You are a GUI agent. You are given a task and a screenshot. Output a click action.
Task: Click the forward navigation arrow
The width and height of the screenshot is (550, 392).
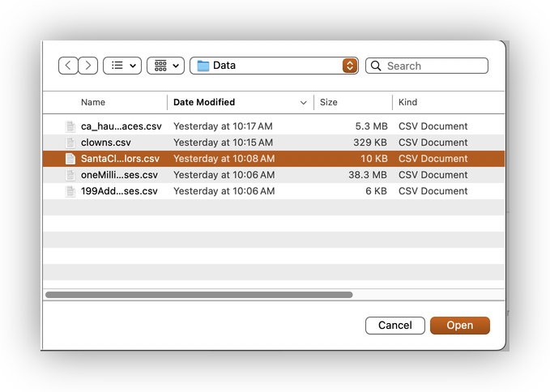click(88, 66)
